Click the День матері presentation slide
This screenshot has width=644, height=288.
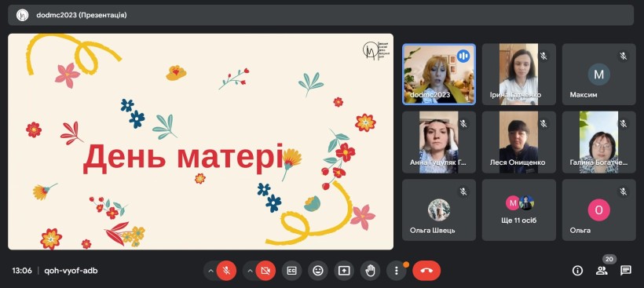pyautogui.click(x=201, y=141)
